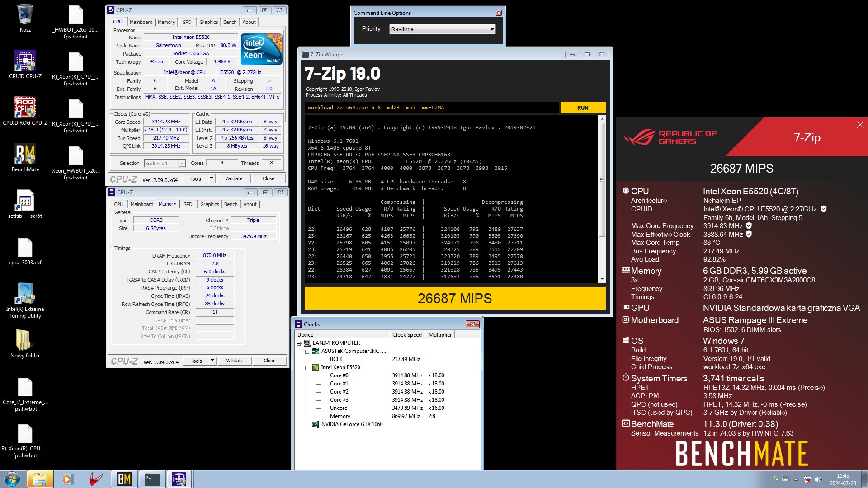Click the Multiplier column header
The width and height of the screenshot is (868, 488).
tap(440, 335)
